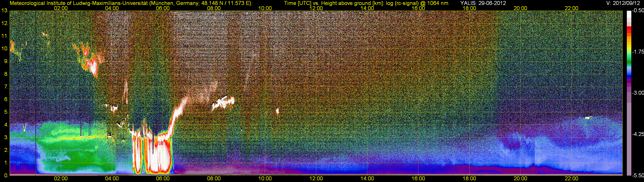
Task: Click the 12:00 label on the bottom time axis
Action: click(316, 179)
